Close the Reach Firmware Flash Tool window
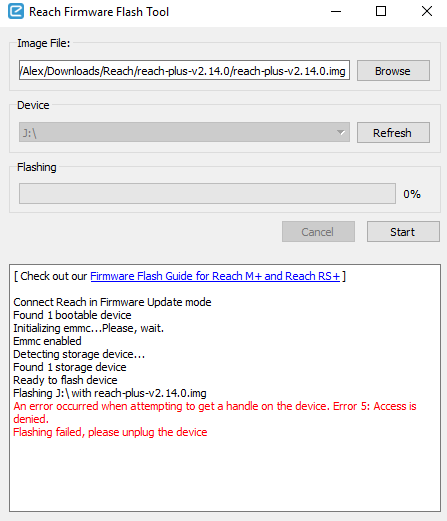The image size is (447, 521). click(x=427, y=12)
